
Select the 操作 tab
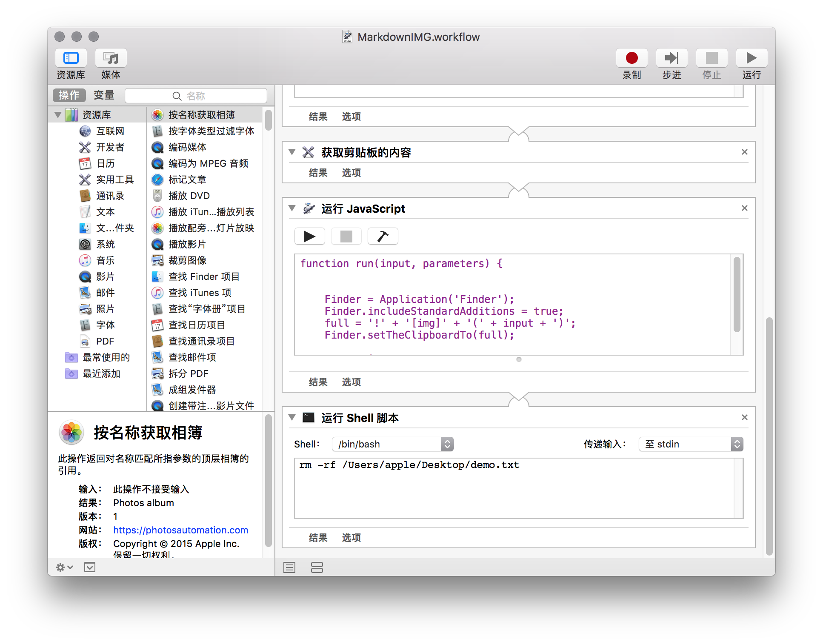coord(69,95)
